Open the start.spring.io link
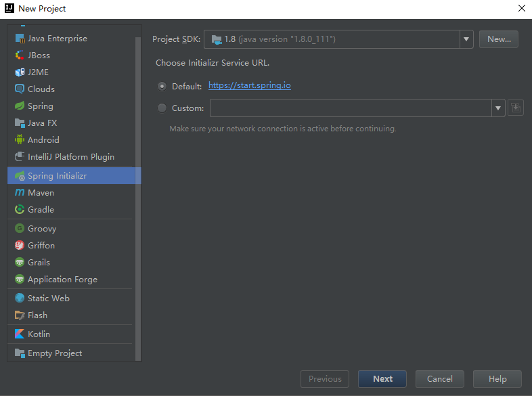 click(x=250, y=86)
